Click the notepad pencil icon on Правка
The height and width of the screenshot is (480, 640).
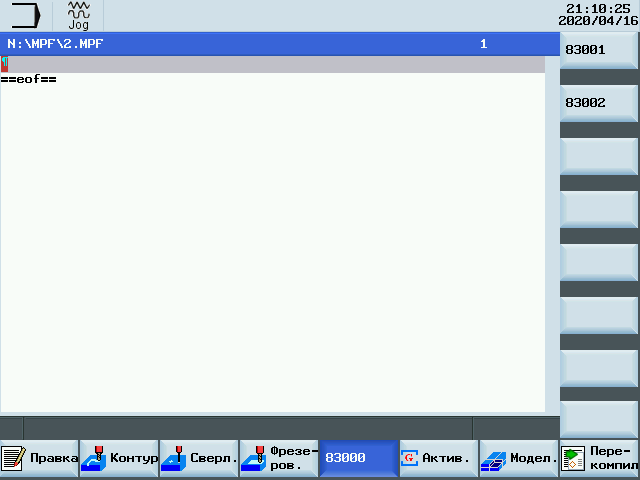(x=13, y=458)
